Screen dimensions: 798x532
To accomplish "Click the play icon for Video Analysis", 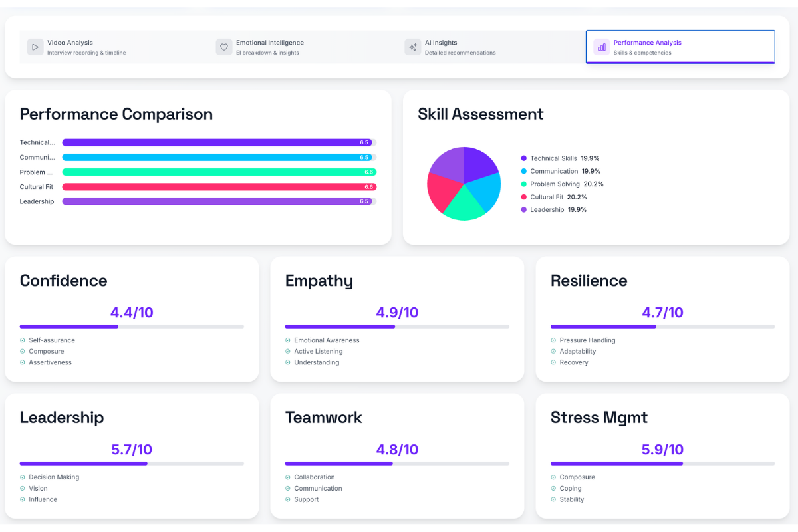I will pos(35,47).
